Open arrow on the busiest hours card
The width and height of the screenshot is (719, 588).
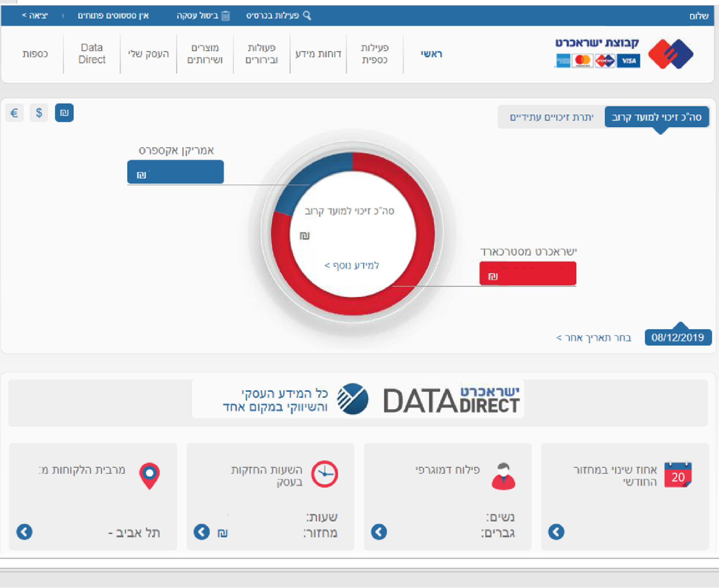(x=201, y=532)
